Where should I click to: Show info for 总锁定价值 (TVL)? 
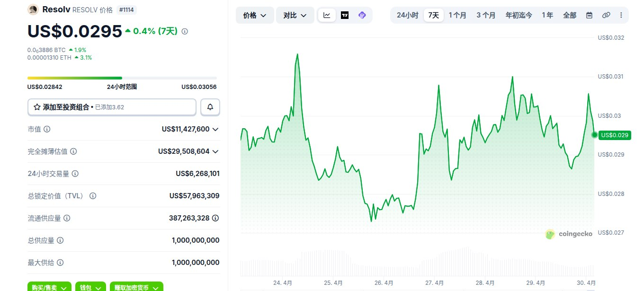click(x=93, y=196)
